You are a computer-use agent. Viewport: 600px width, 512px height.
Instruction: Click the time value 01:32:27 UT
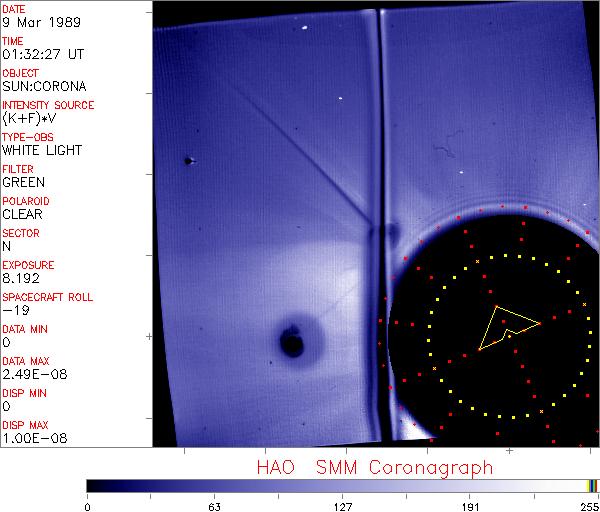click(43, 55)
